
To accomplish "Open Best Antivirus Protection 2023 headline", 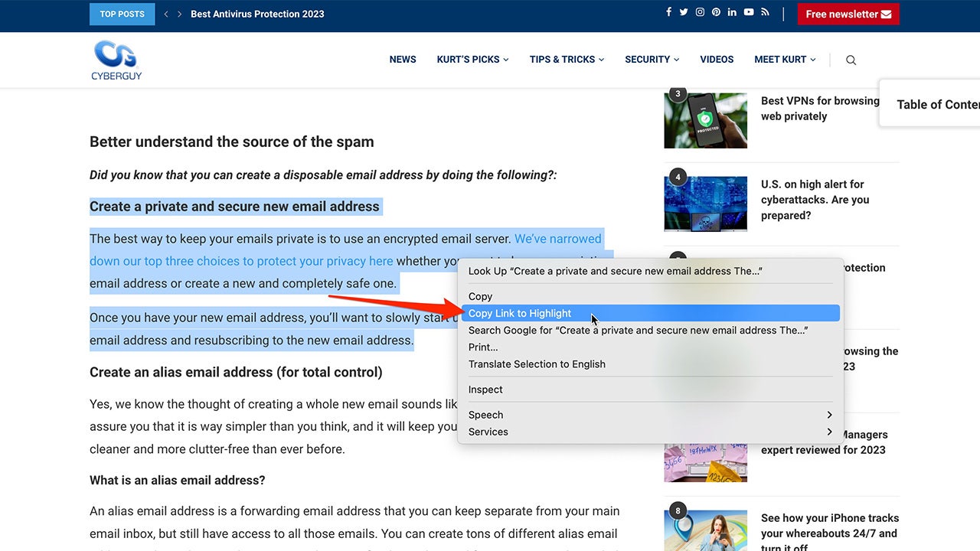I will [257, 14].
